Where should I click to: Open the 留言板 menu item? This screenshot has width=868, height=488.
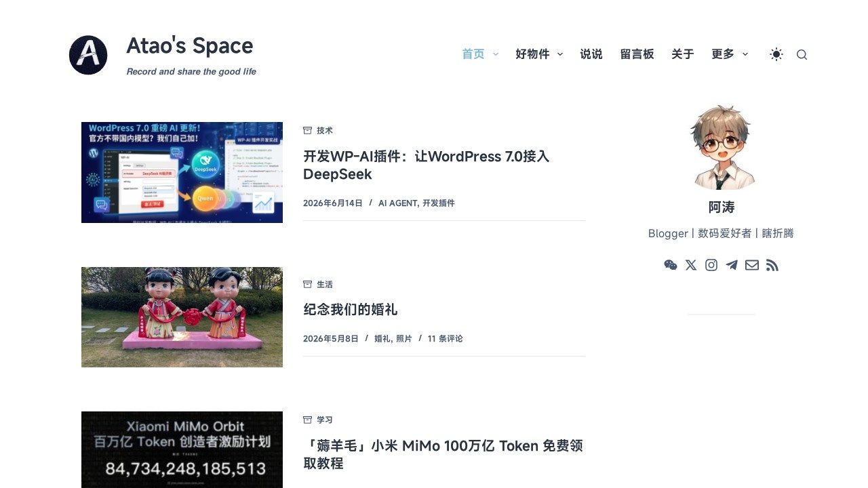[x=637, y=54]
